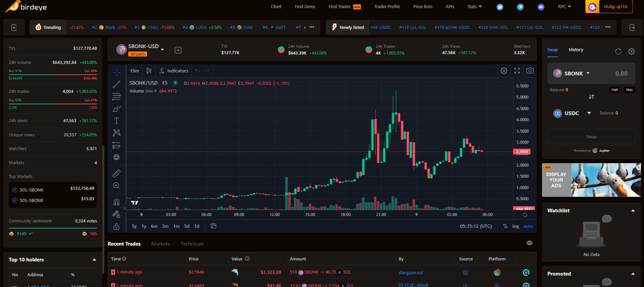Open the emoji icons tool
Viewport: 644px width, 287px height.
116,157
